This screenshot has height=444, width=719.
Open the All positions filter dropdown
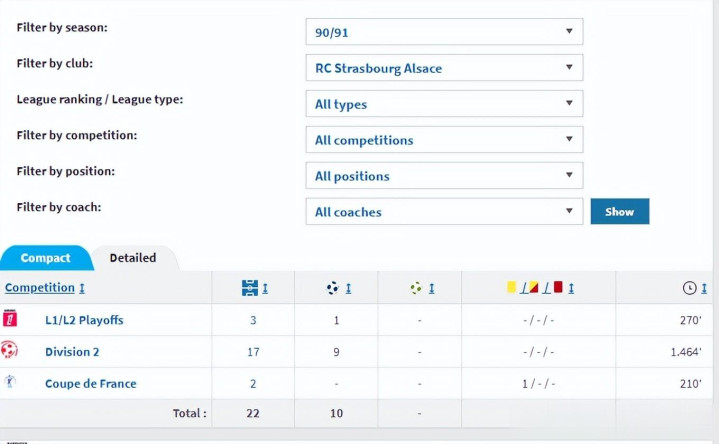443,176
